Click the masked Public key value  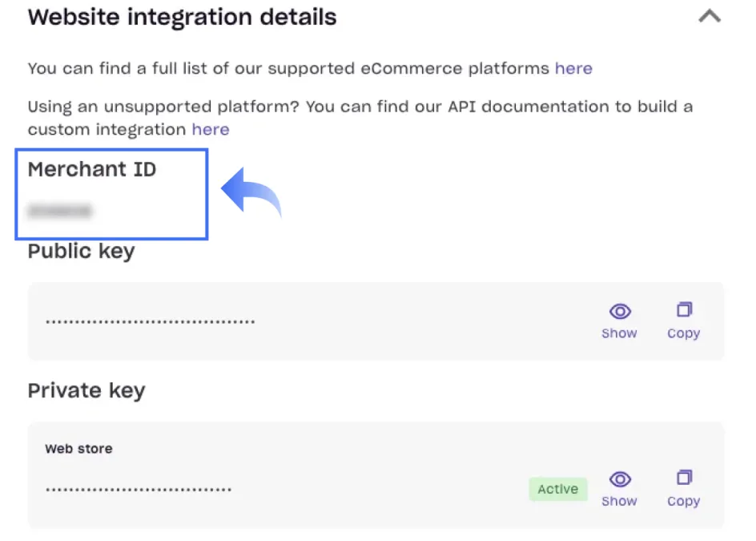point(150,322)
